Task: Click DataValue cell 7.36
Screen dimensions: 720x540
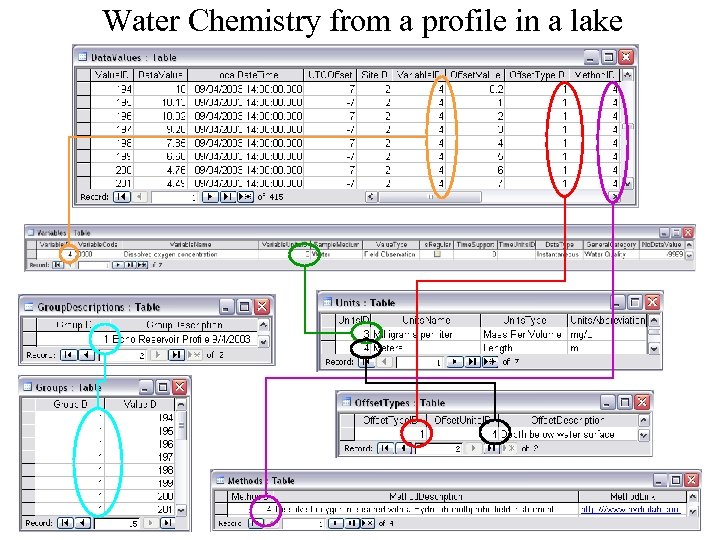Action: click(160, 143)
